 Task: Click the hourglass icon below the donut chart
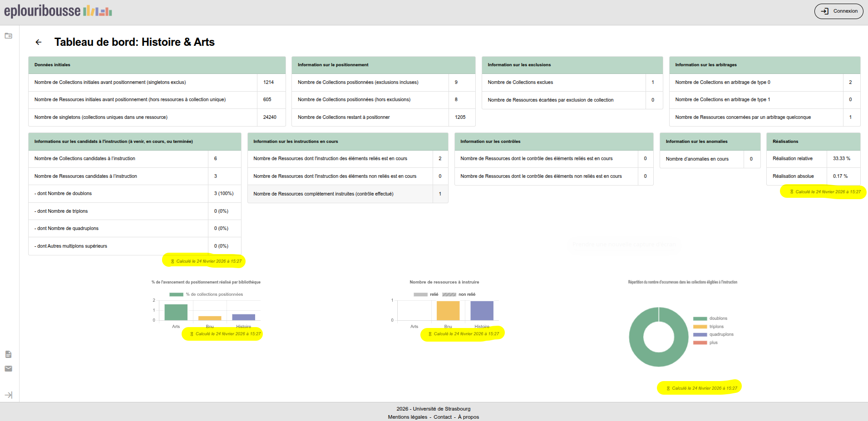[x=668, y=388]
